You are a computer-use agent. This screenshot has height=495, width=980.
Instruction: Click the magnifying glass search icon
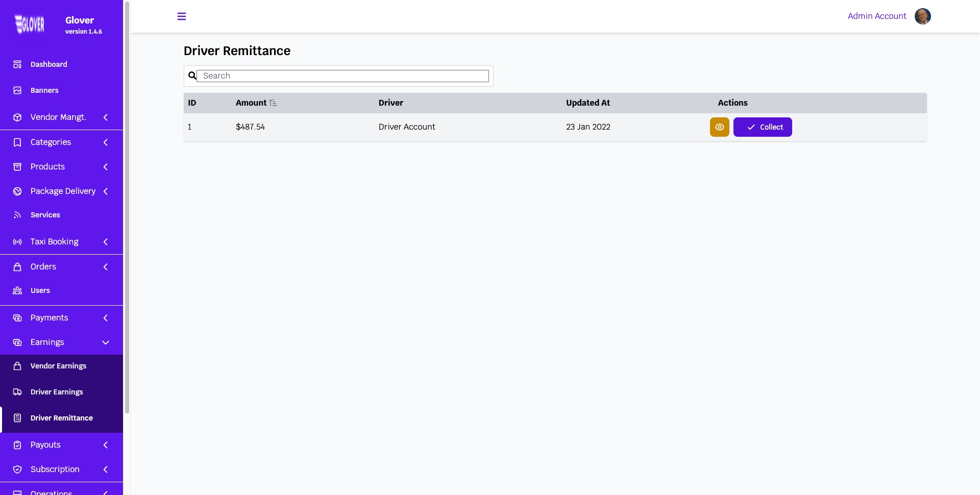pos(192,76)
